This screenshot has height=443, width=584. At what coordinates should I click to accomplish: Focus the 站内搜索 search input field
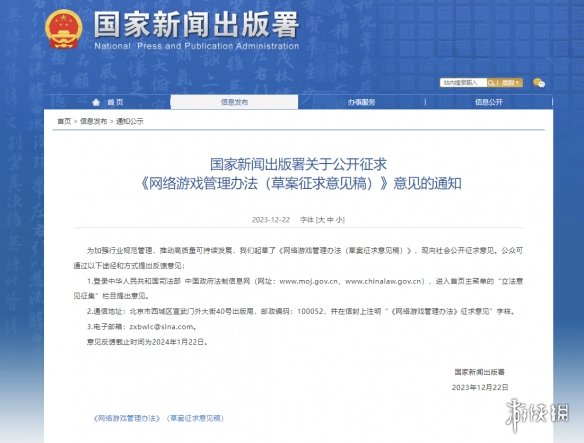coord(463,83)
